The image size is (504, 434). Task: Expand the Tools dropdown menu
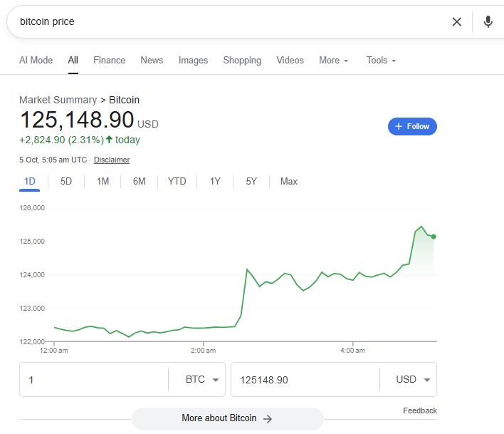point(382,60)
